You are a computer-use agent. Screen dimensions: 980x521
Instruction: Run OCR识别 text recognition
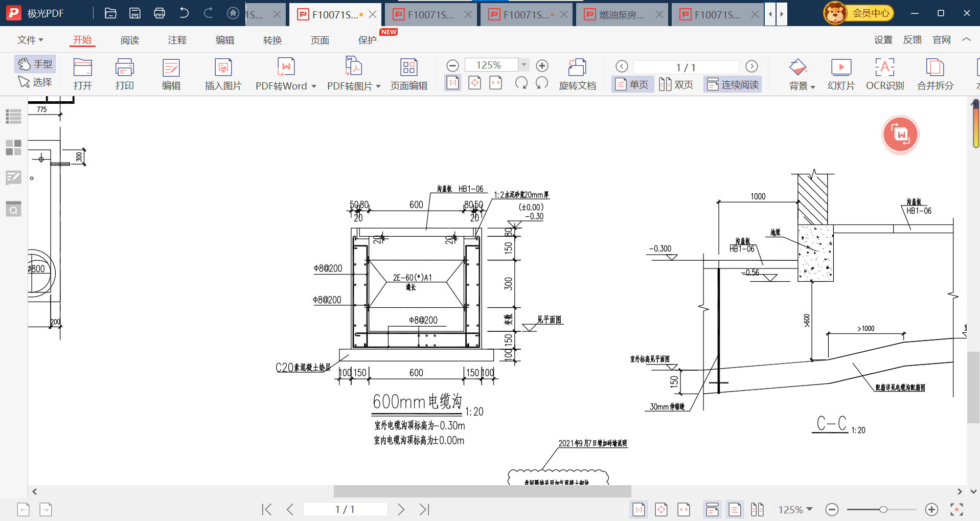coord(885,75)
